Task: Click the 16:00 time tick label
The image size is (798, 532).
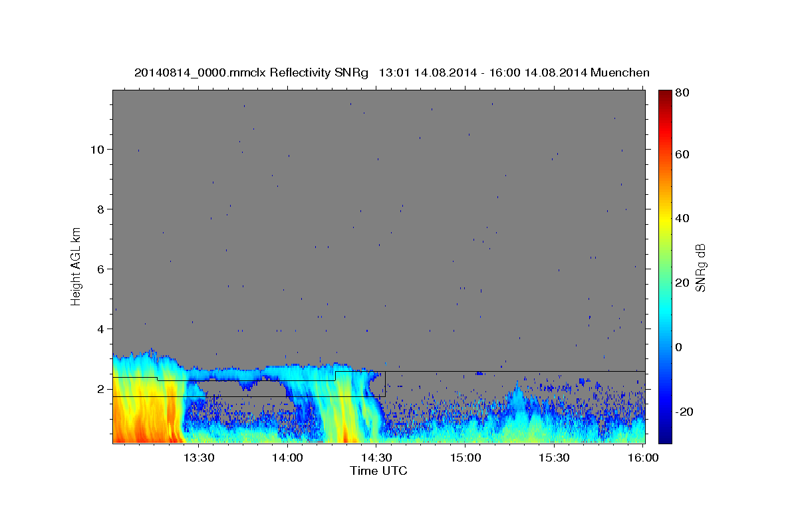Action: click(643, 458)
